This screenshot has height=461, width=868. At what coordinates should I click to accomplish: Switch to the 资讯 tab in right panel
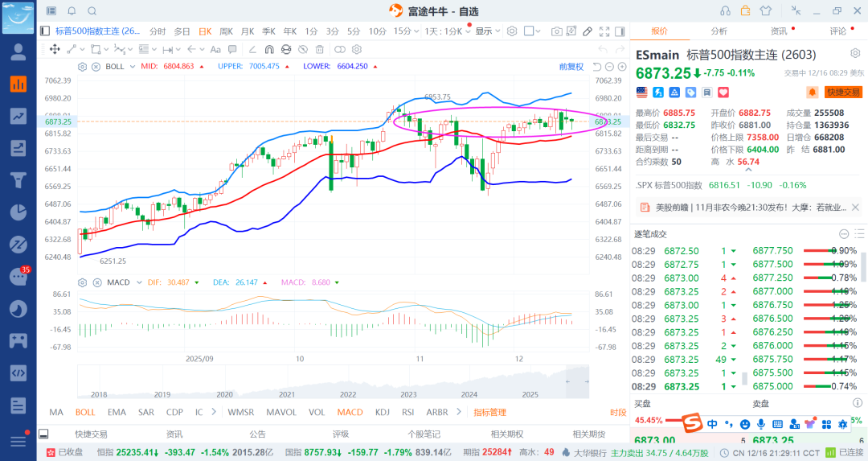(x=779, y=31)
